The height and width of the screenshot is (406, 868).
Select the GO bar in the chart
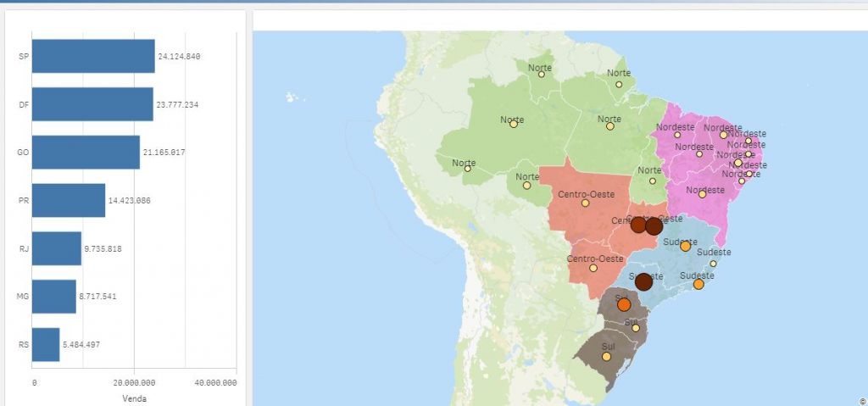[86, 153]
